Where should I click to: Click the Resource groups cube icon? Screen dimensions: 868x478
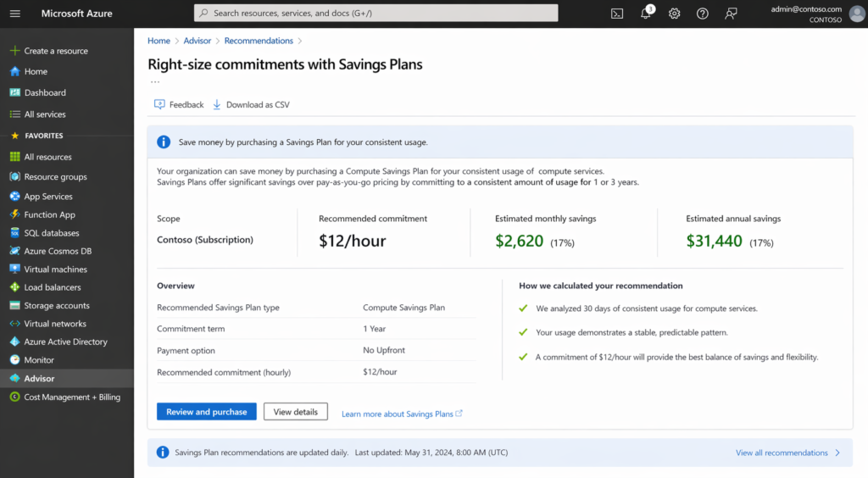tap(15, 176)
